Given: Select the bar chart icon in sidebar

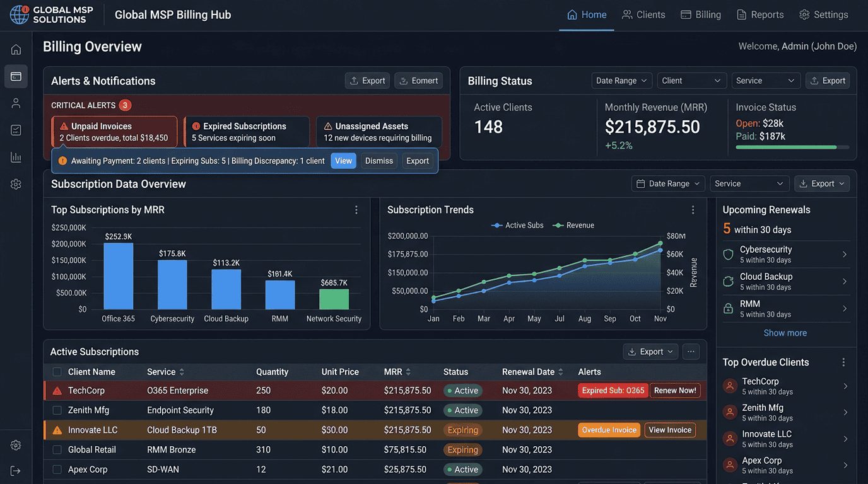Looking at the screenshot, I should tap(16, 157).
